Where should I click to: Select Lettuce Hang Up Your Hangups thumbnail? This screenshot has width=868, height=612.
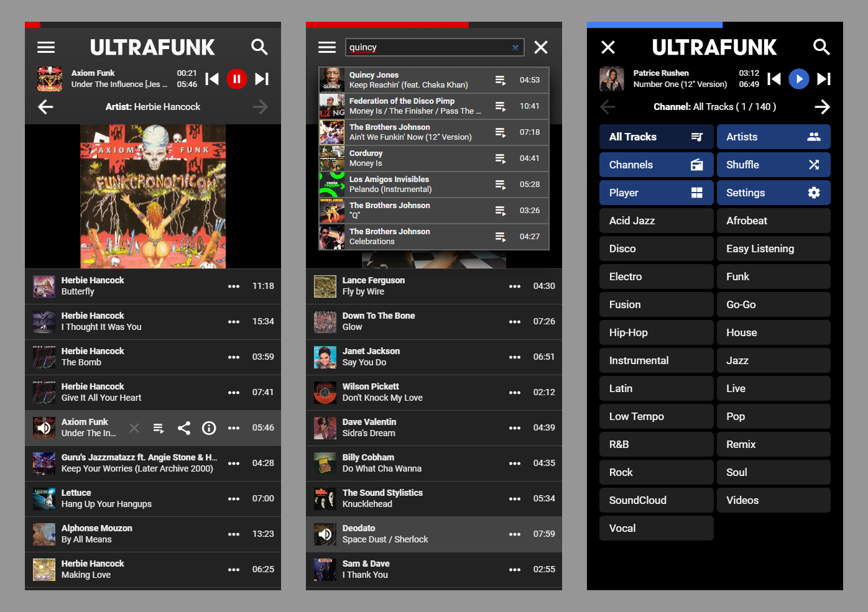pos(44,499)
